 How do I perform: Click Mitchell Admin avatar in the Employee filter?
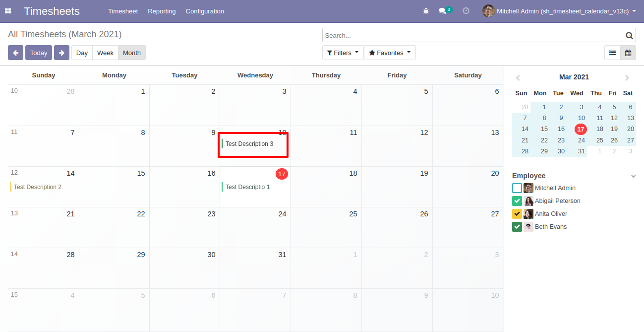pos(528,188)
